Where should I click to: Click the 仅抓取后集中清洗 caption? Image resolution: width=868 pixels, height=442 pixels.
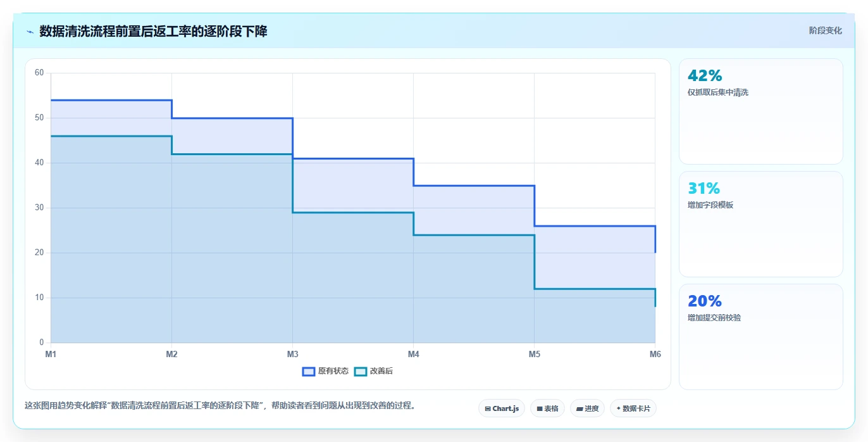pos(718,92)
